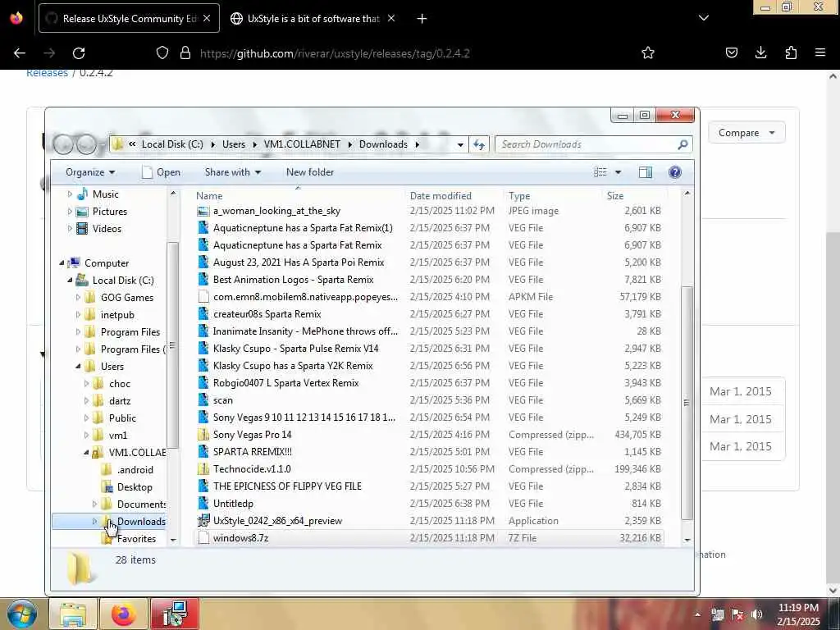
Task: Open the Firefox downloads arrow icon
Action: coord(760,52)
